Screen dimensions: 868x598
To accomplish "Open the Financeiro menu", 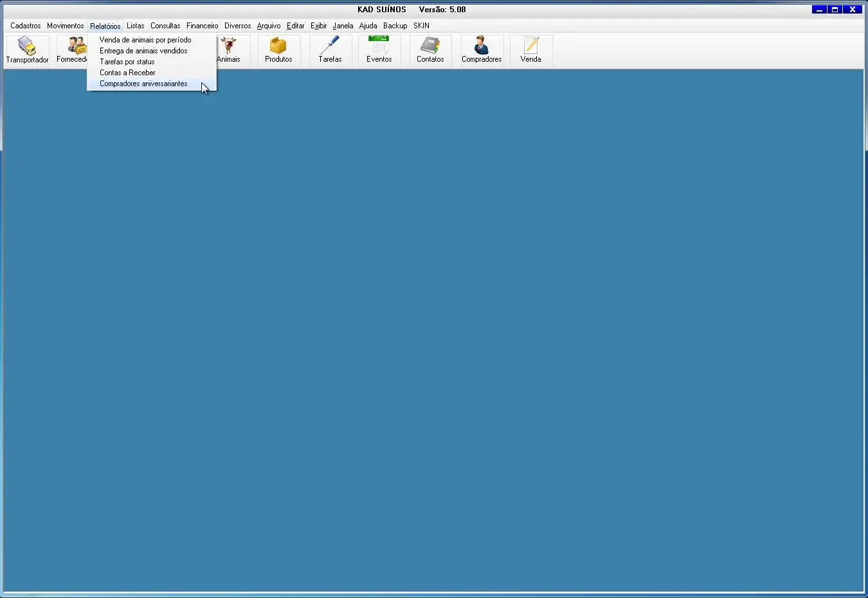I will click(x=202, y=26).
